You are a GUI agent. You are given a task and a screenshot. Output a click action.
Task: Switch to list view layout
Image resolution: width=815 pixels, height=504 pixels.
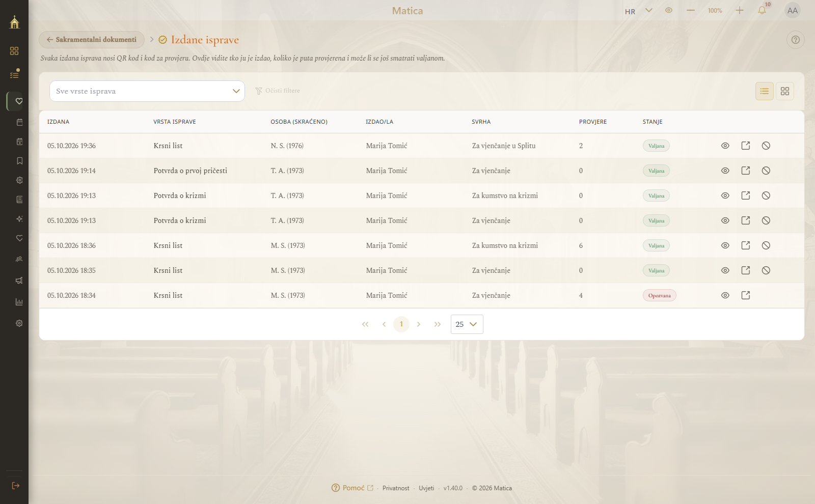pos(765,91)
